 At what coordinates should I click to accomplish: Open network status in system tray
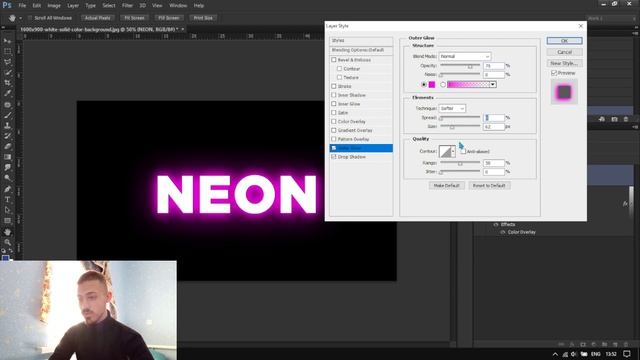pyautogui.click(x=565, y=354)
